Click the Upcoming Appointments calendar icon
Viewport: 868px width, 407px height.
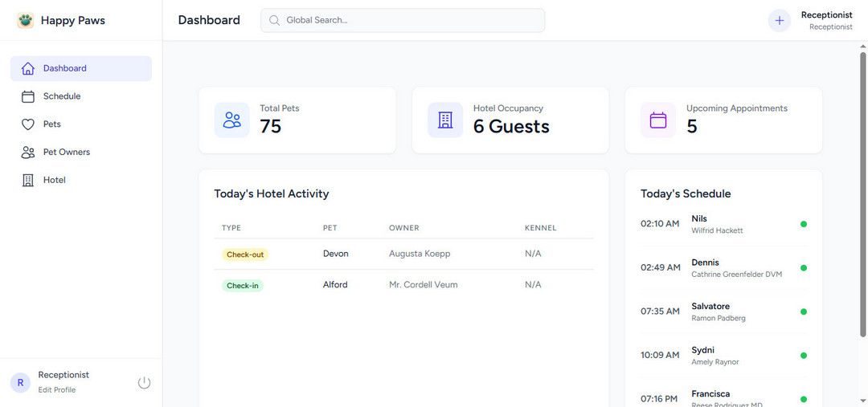(658, 120)
